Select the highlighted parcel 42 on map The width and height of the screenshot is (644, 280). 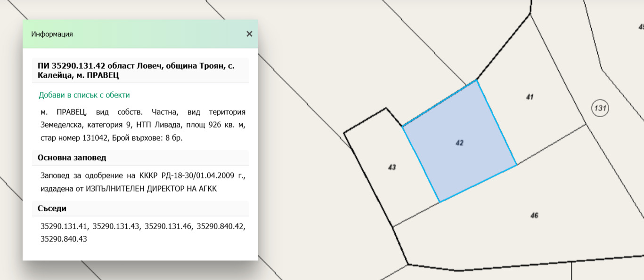pyautogui.click(x=459, y=143)
